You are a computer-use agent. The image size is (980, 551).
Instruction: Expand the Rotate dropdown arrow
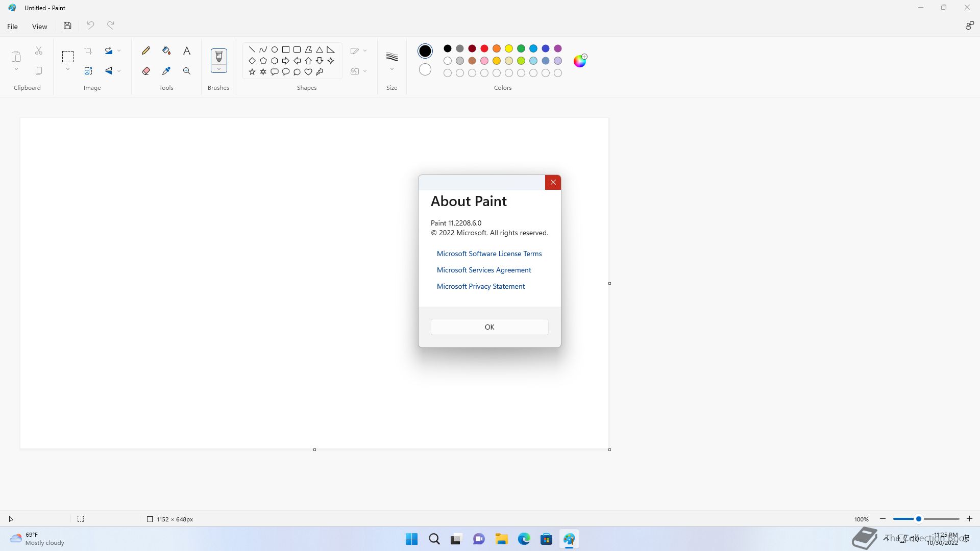point(119,51)
